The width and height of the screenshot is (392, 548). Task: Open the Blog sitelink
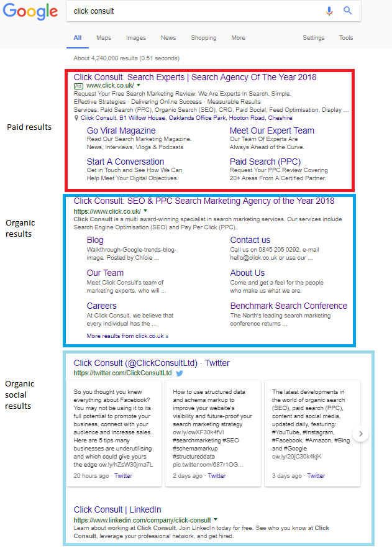(x=95, y=240)
